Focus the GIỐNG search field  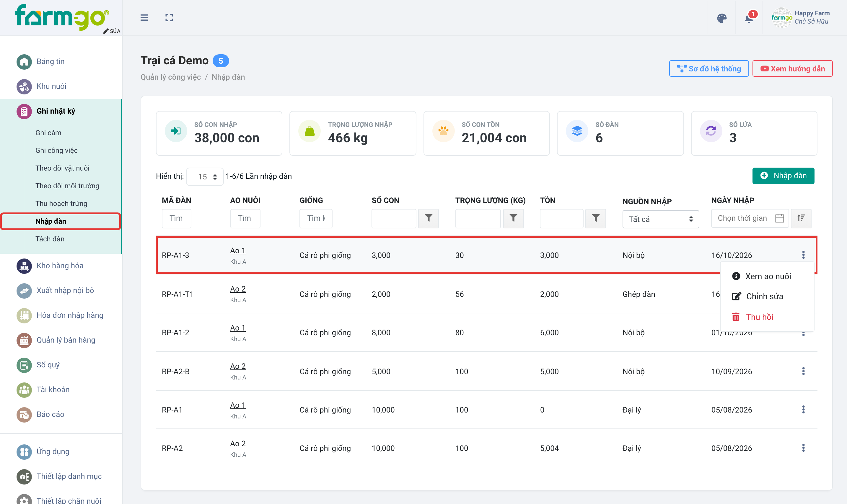[316, 218]
